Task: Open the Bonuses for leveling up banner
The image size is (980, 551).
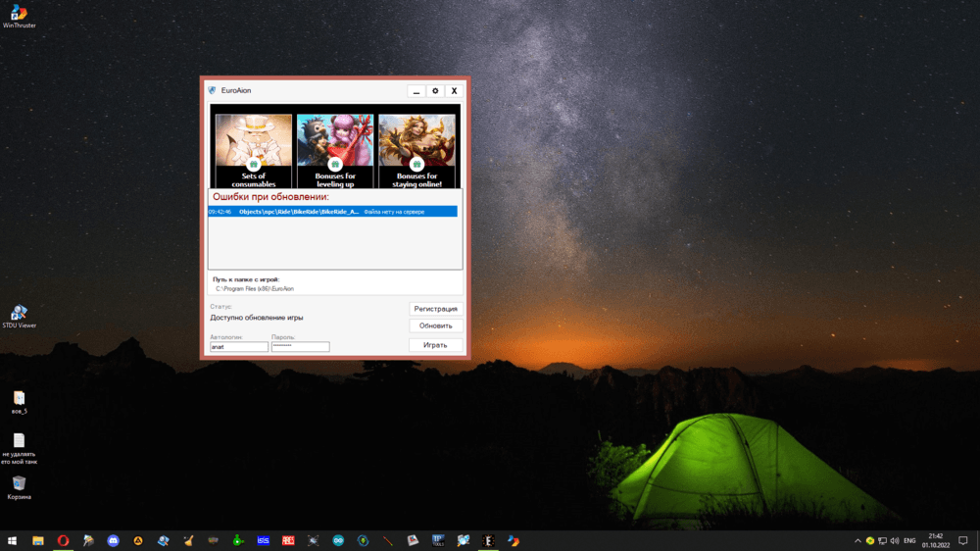Action: coord(335,150)
